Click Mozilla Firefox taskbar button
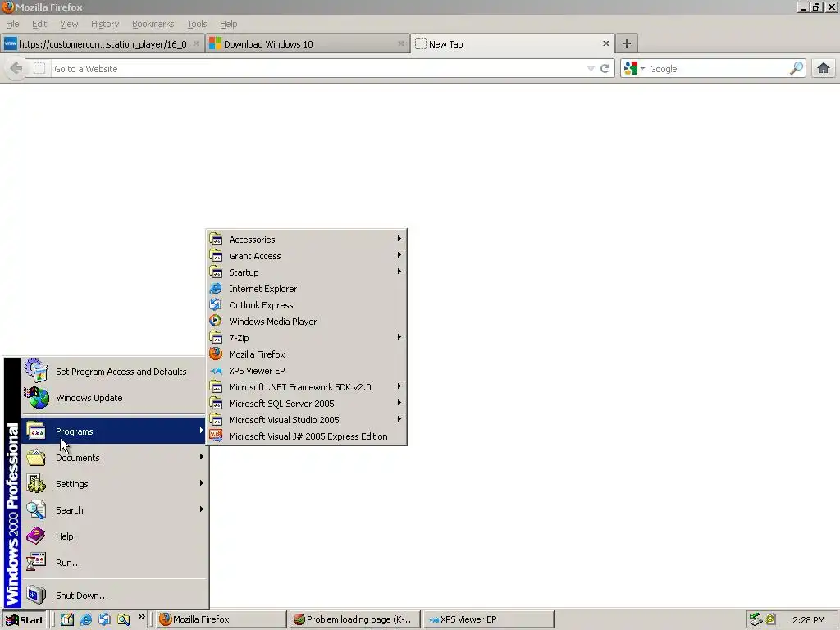Viewport: 840px width, 630px height. pyautogui.click(x=221, y=619)
